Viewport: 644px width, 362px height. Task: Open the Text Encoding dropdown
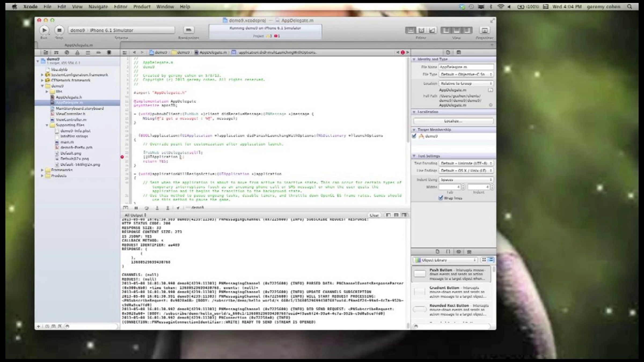(x=466, y=163)
